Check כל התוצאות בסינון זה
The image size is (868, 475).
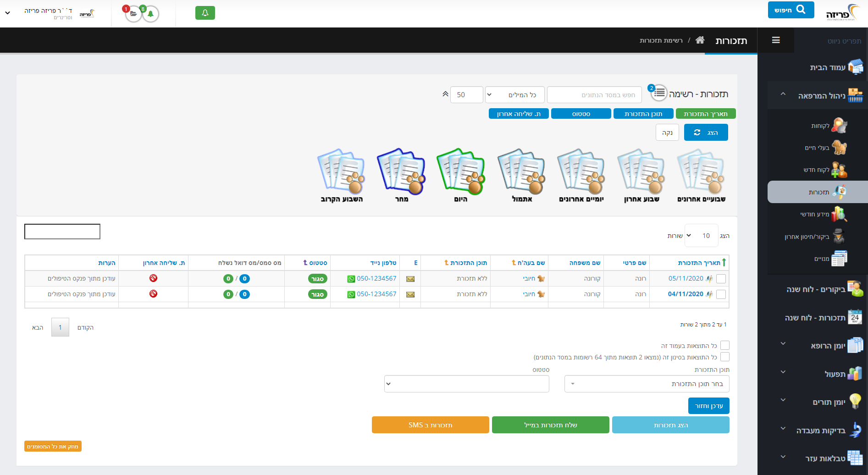tap(725, 357)
